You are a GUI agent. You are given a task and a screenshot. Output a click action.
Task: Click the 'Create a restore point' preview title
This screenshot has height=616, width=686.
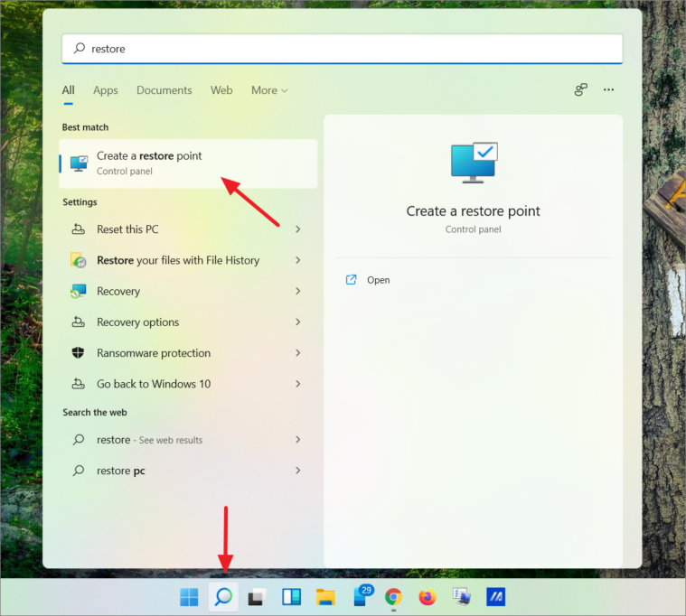coord(473,211)
